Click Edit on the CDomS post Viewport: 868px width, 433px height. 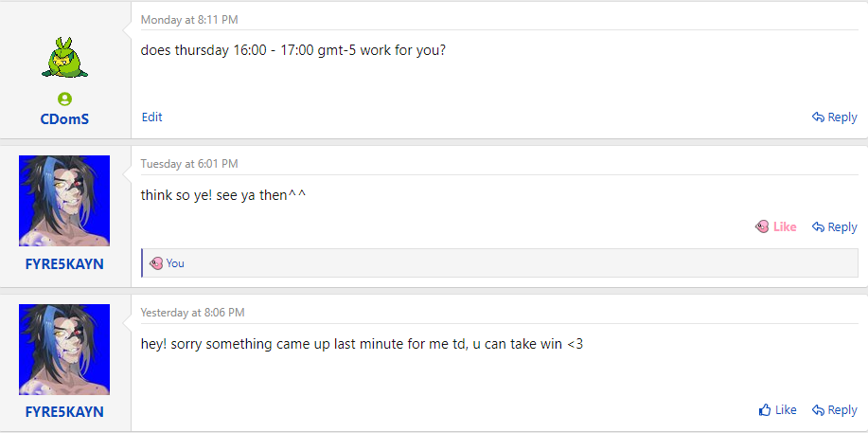tap(151, 117)
